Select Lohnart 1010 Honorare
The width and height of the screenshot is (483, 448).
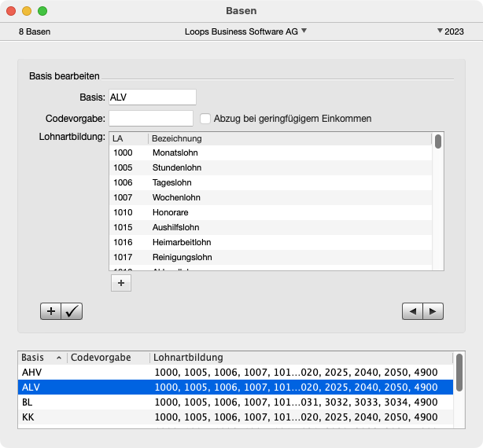click(x=270, y=212)
